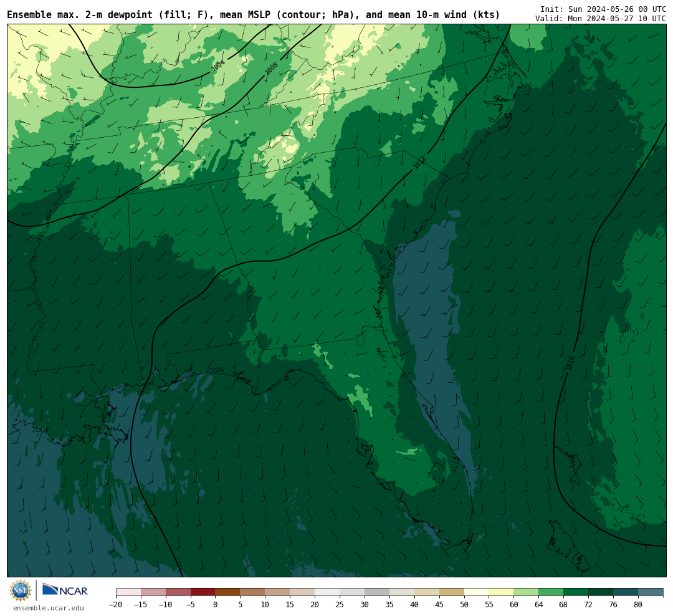Click the NCAR logo
The height and width of the screenshot is (616, 673).
[65, 590]
